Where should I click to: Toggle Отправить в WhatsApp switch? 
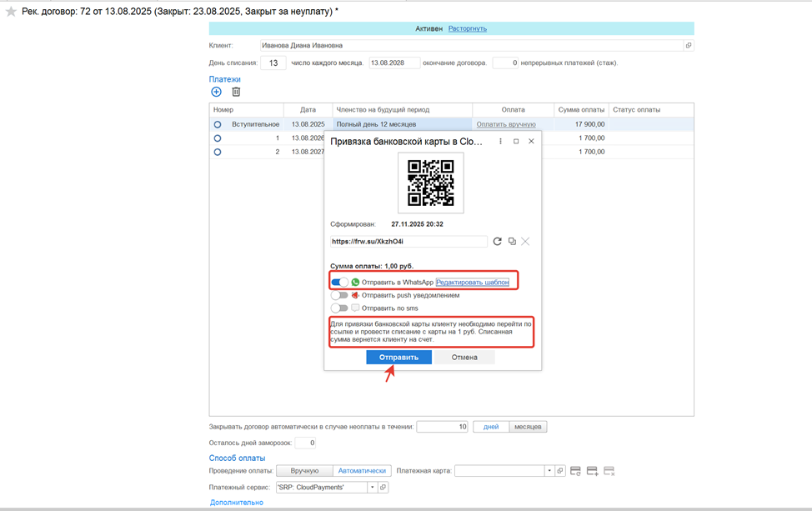pos(339,282)
